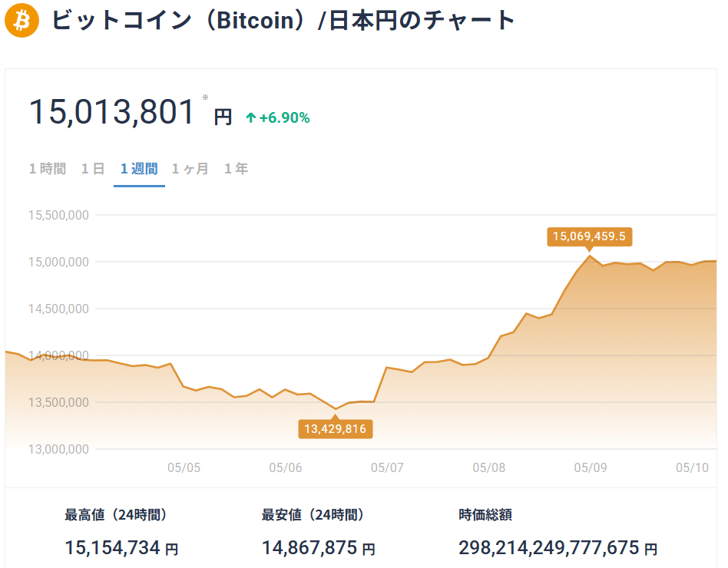Click the orange Bitcoin logo icon
The height and width of the screenshot is (568, 728).
click(21, 21)
